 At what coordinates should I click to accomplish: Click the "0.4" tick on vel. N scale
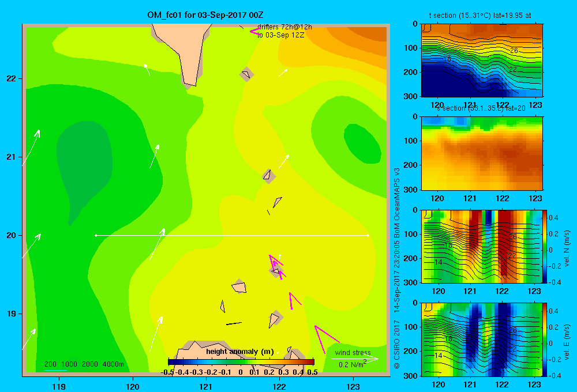(x=553, y=218)
